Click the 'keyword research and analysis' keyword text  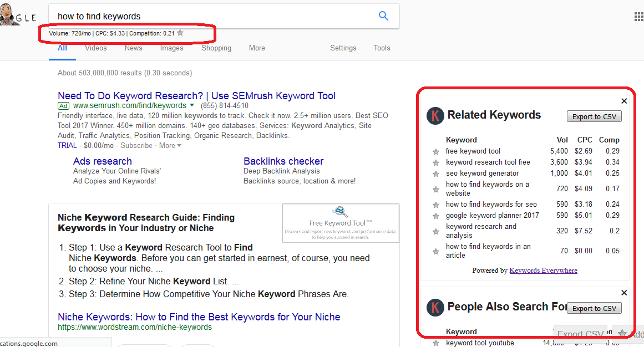click(481, 231)
